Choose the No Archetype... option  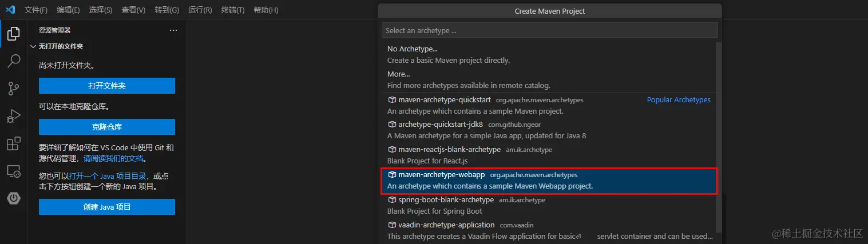coord(548,54)
